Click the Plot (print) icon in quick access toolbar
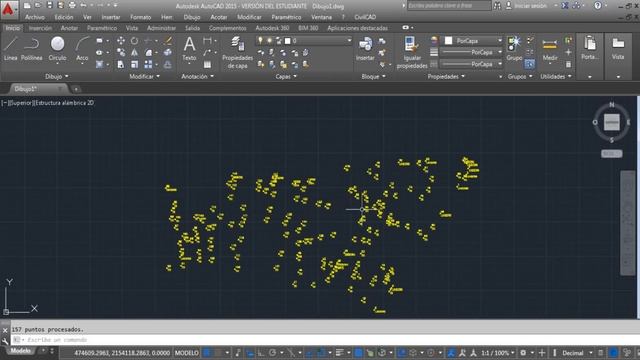Image resolution: width=640 pixels, height=360 pixels. pos(72,6)
